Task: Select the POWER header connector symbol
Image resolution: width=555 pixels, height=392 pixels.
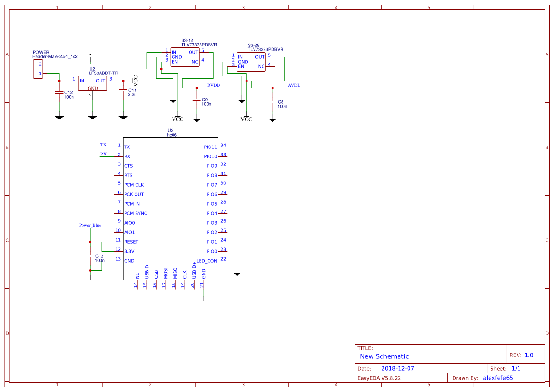Action: point(38,69)
